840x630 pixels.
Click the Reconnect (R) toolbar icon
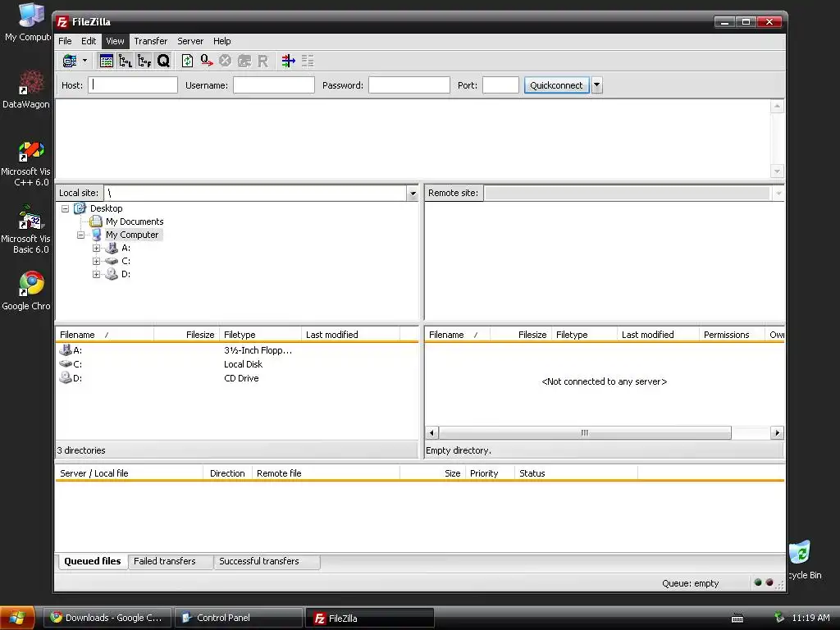click(262, 61)
